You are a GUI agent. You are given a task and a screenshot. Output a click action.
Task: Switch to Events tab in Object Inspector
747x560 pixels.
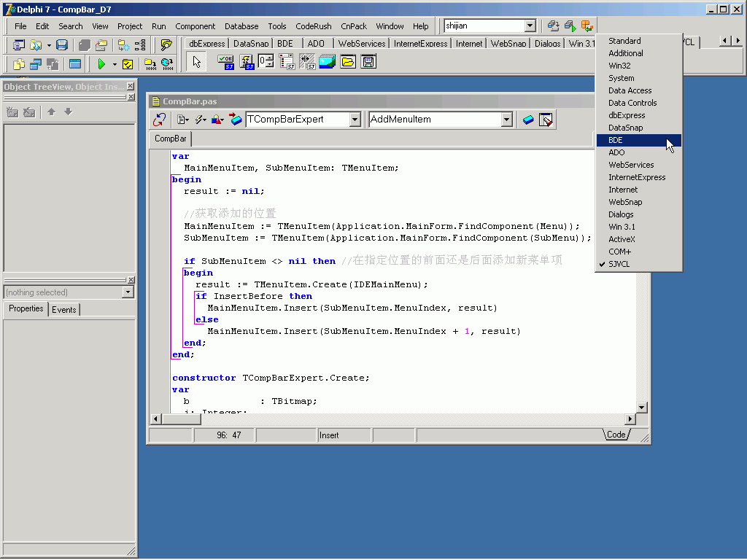(63, 309)
